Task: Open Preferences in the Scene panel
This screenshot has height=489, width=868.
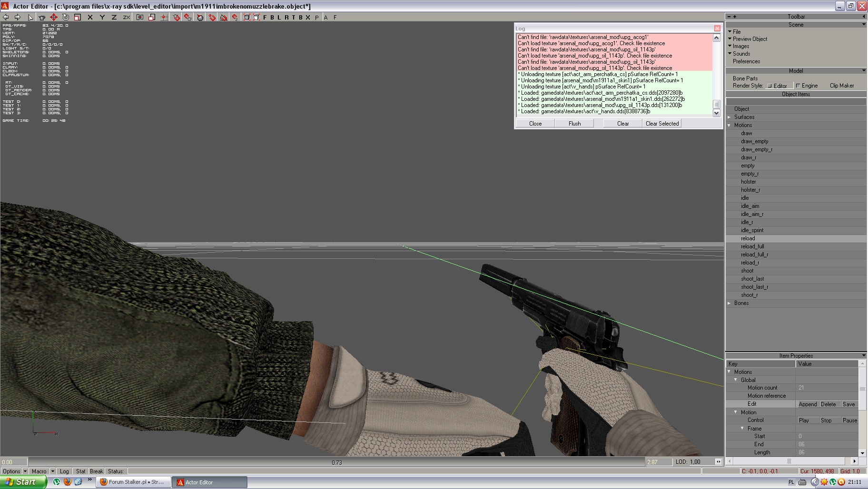Action: click(746, 61)
